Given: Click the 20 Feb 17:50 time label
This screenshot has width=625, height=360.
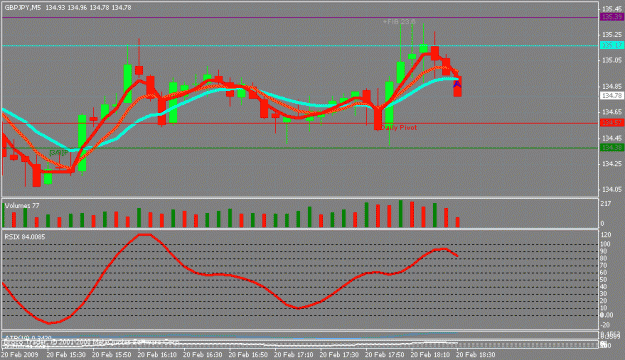Looking at the screenshot, I should click(x=384, y=354).
